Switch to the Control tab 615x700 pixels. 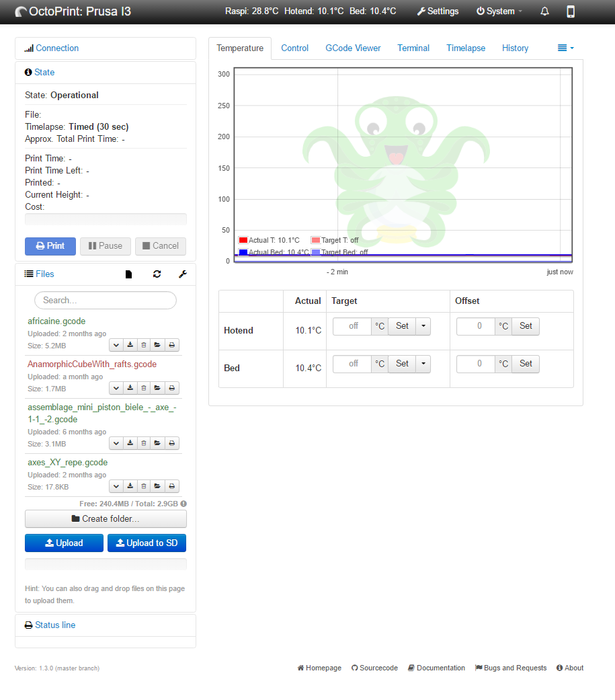tap(294, 48)
